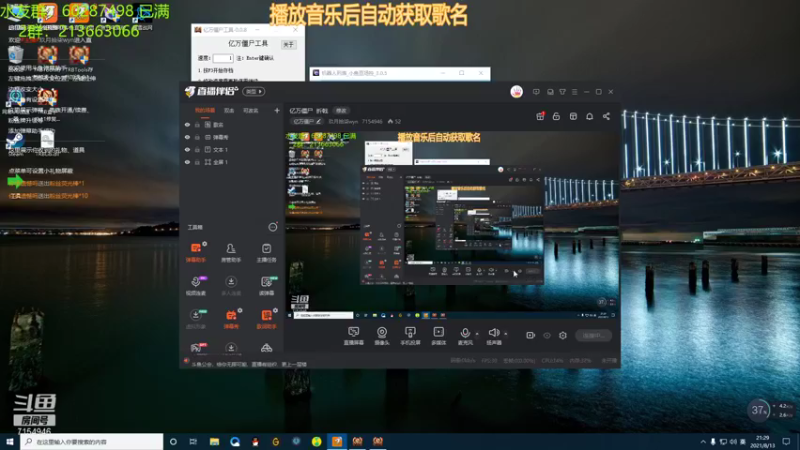
Task: Open the 主播任务 tool
Action: pyautogui.click(x=266, y=252)
